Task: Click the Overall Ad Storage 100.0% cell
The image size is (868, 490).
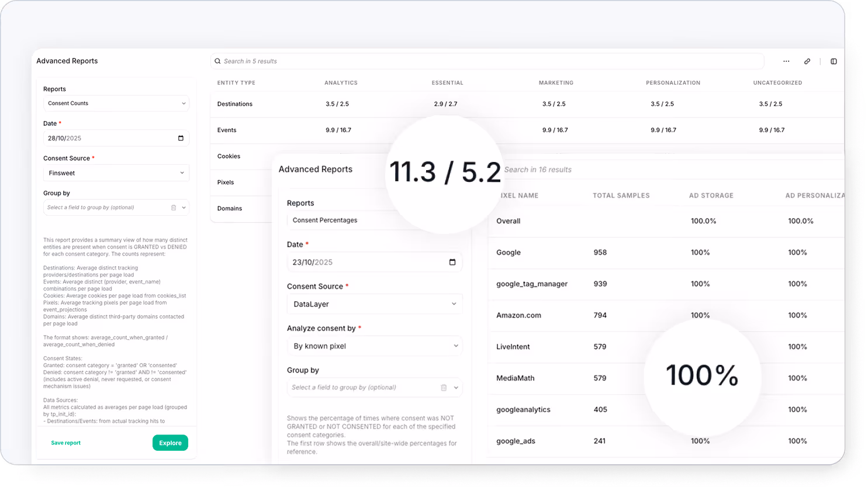Action: tap(703, 221)
